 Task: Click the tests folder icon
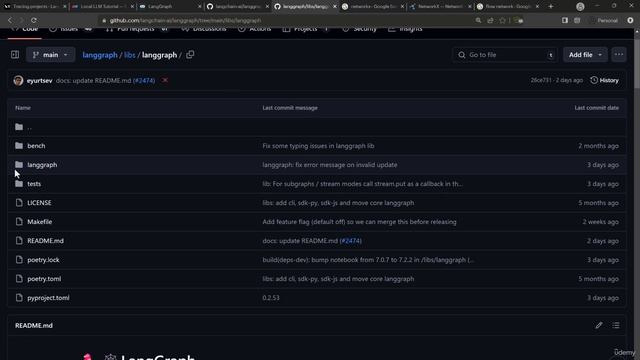tap(19, 184)
